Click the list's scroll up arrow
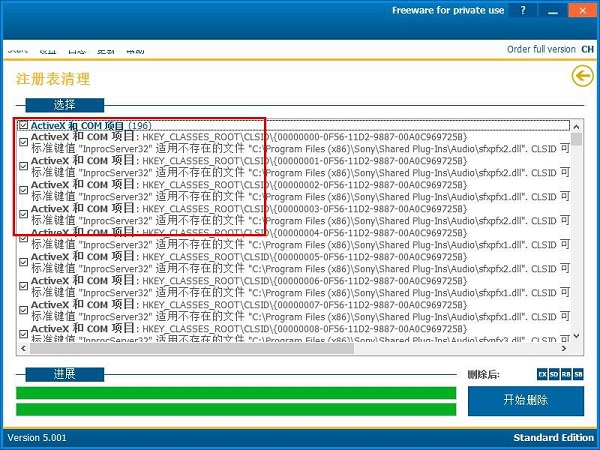This screenshot has height=450, width=600. (x=577, y=127)
